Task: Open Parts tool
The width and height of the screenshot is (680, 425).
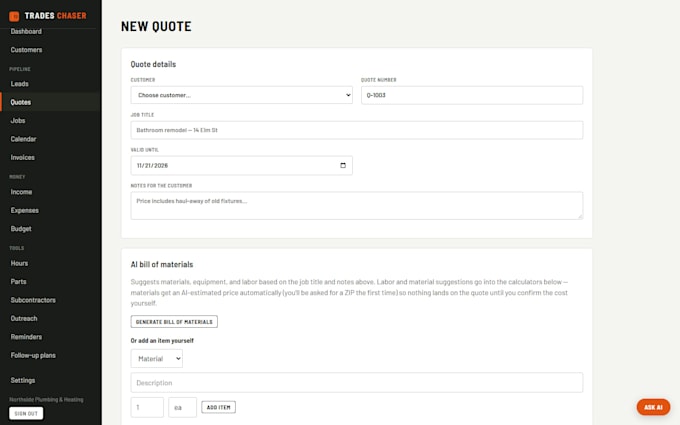Action: (x=18, y=281)
